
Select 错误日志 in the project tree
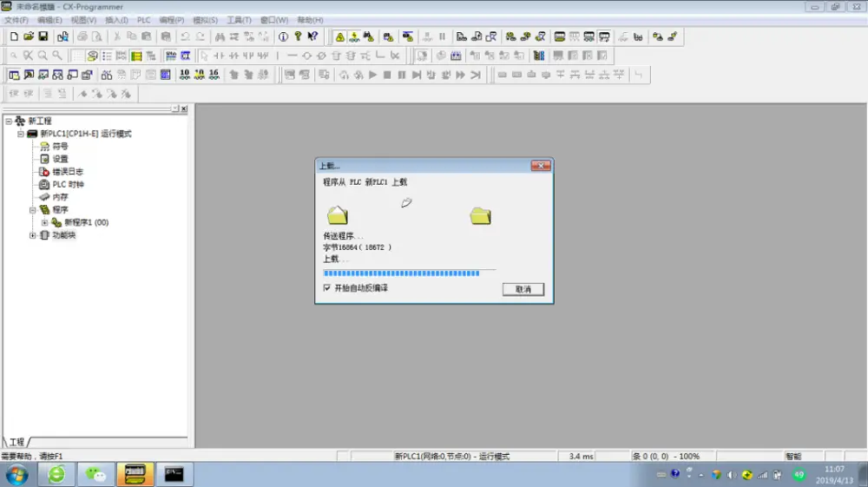click(x=68, y=172)
